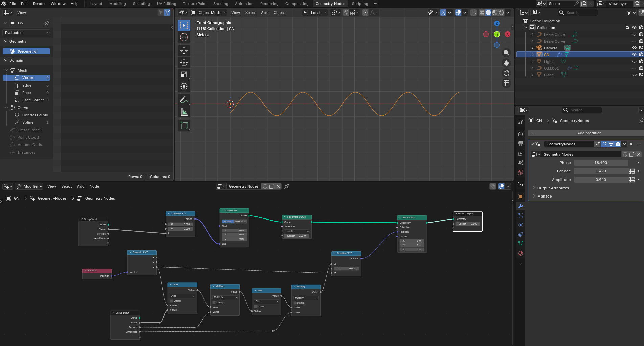Screen dimensions: 644x346
Task: Expand the Manage panel in modifier
Action: (544, 196)
